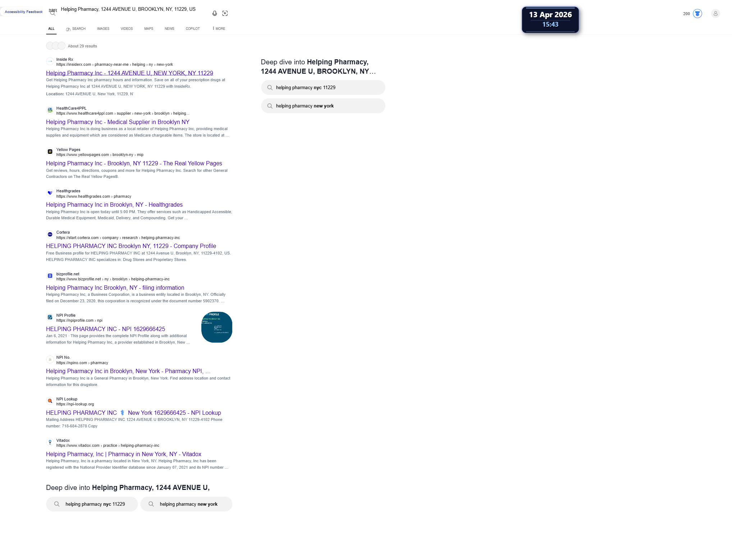Open the Rewards medal icon
Viewport: 732px width, 560px height.
tap(697, 14)
